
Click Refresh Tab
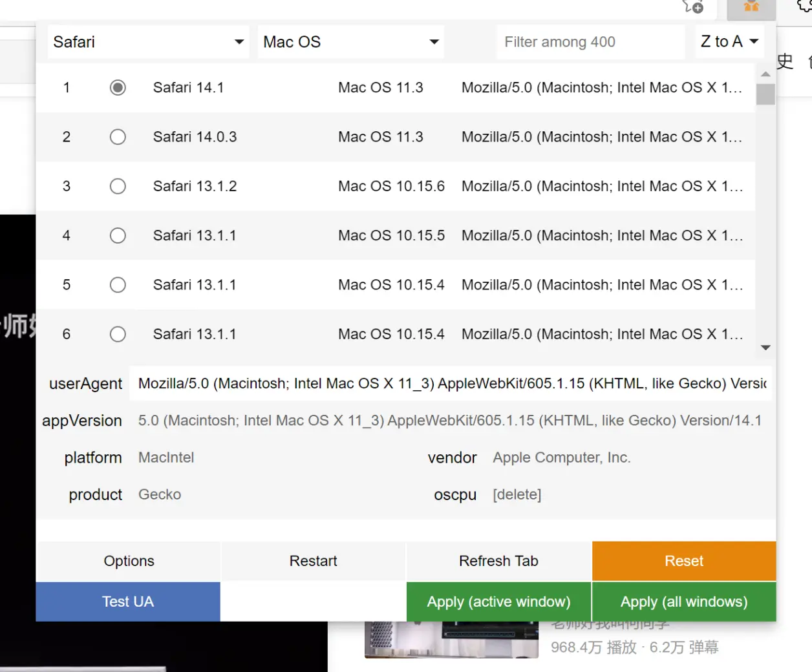pos(498,561)
